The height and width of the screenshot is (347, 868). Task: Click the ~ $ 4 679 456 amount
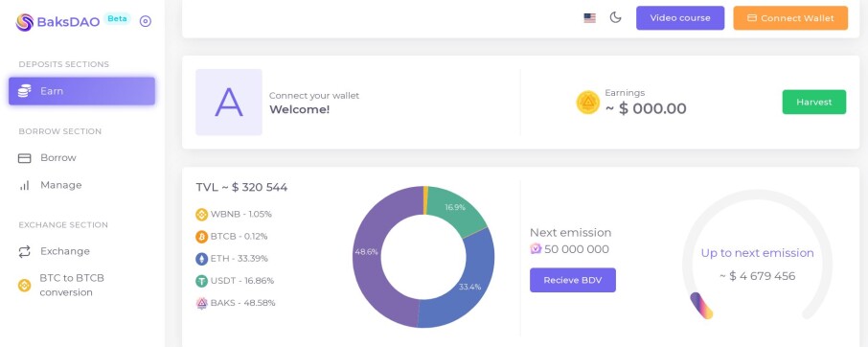tap(757, 276)
